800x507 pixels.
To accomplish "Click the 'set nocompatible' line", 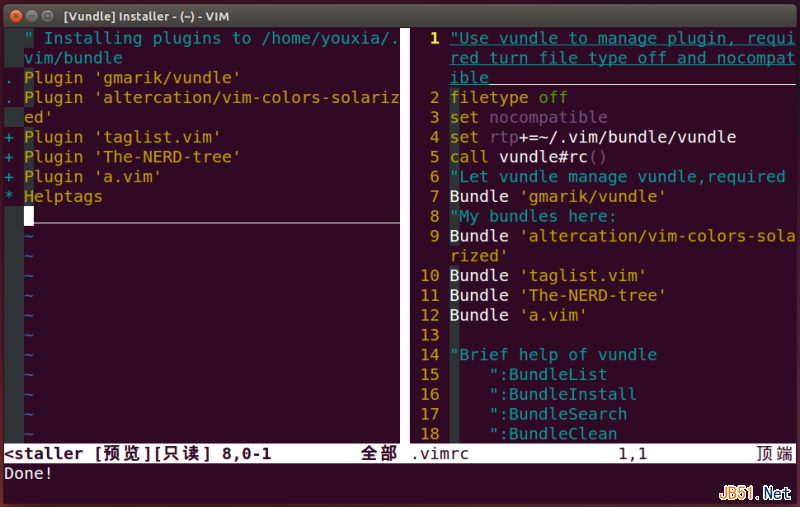I will tap(529, 117).
